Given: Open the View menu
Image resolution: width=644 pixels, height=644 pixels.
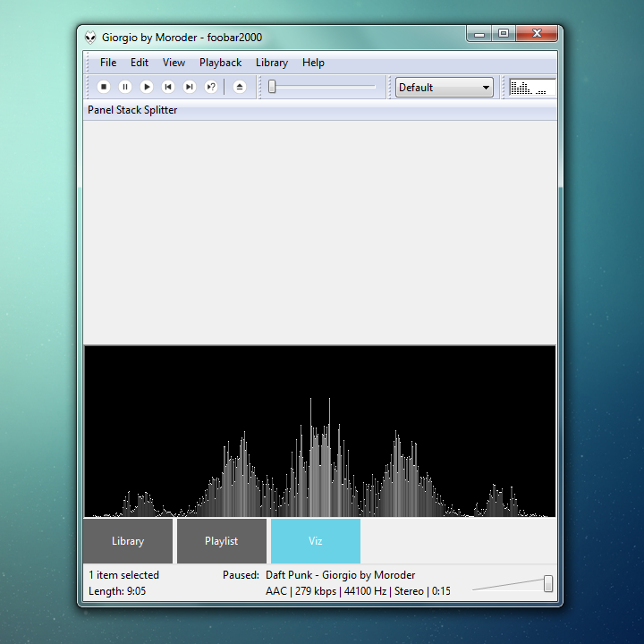Looking at the screenshot, I should [x=174, y=63].
